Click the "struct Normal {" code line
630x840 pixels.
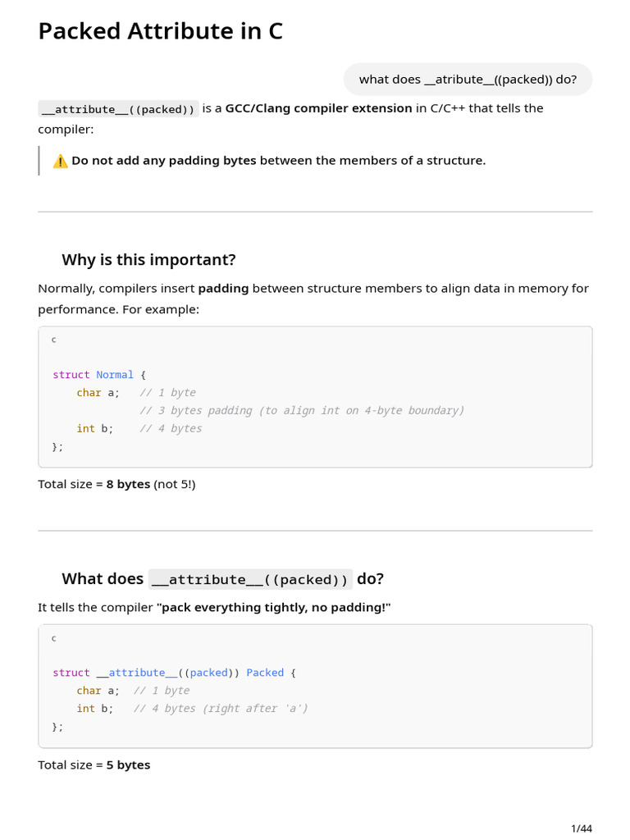coord(99,375)
